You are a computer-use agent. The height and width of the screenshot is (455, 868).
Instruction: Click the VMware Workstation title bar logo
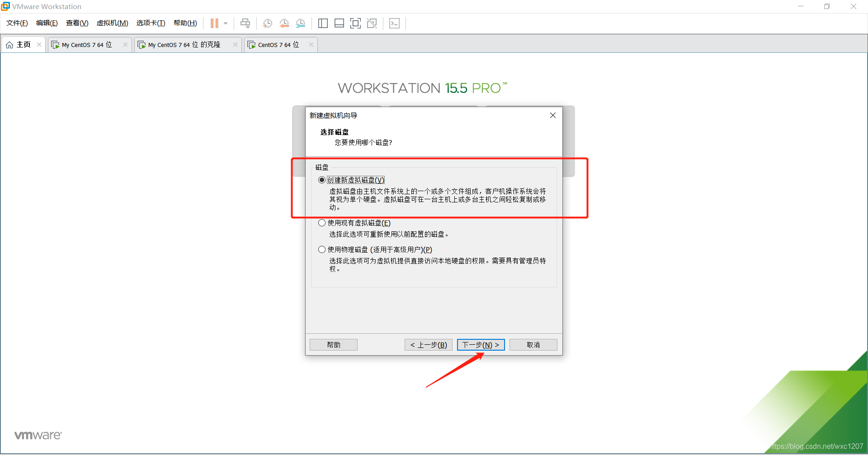5,6
